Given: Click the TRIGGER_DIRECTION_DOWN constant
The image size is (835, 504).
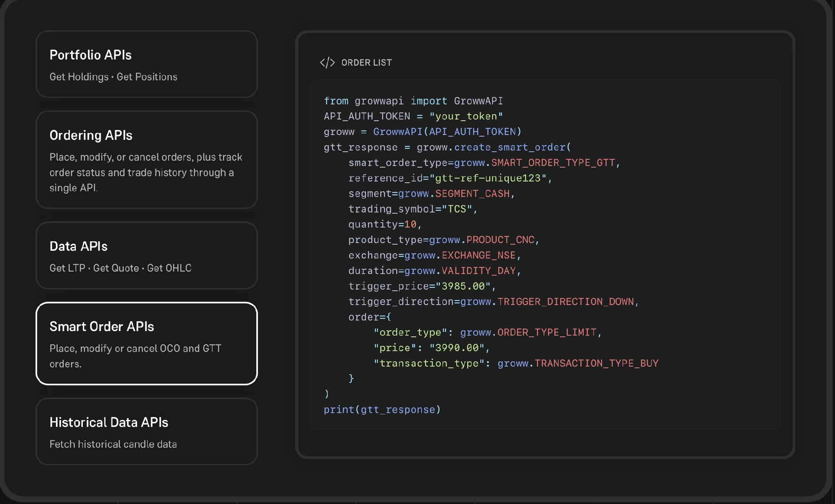Looking at the screenshot, I should [x=566, y=302].
